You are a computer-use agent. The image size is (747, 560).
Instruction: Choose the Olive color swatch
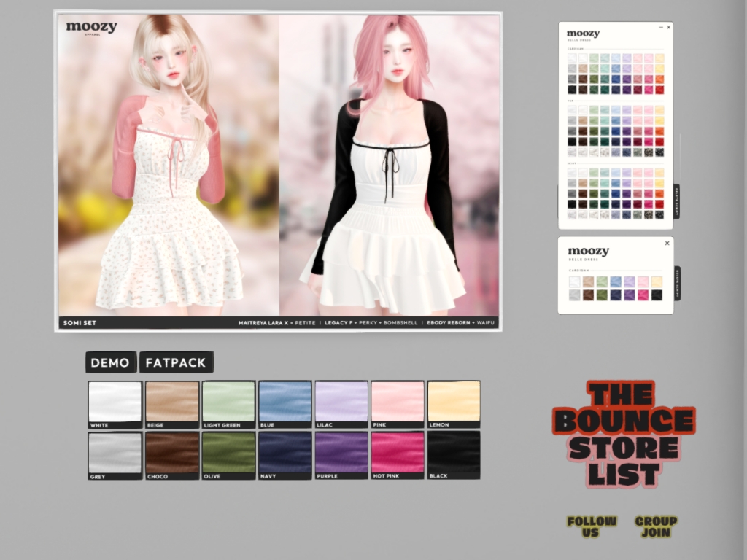228,456
